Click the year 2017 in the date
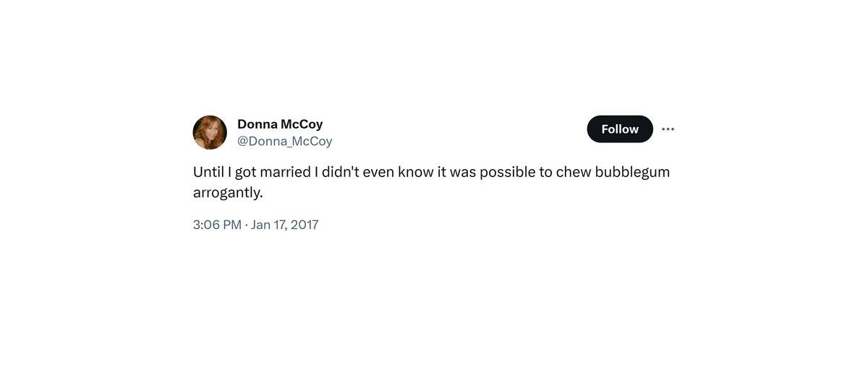The height and width of the screenshot is (367, 868). (x=305, y=225)
